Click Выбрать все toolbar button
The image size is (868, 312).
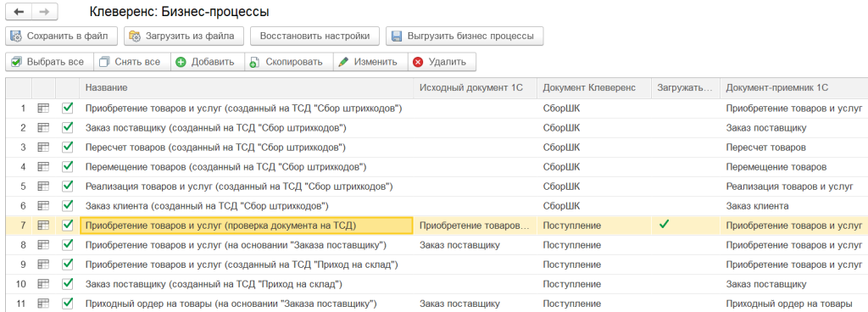point(49,62)
